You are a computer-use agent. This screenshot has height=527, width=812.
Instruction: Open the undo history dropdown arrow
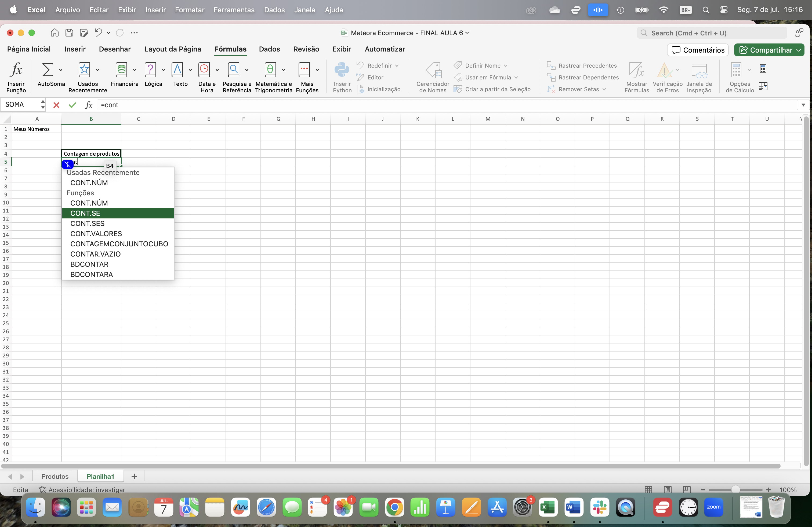[108, 33]
